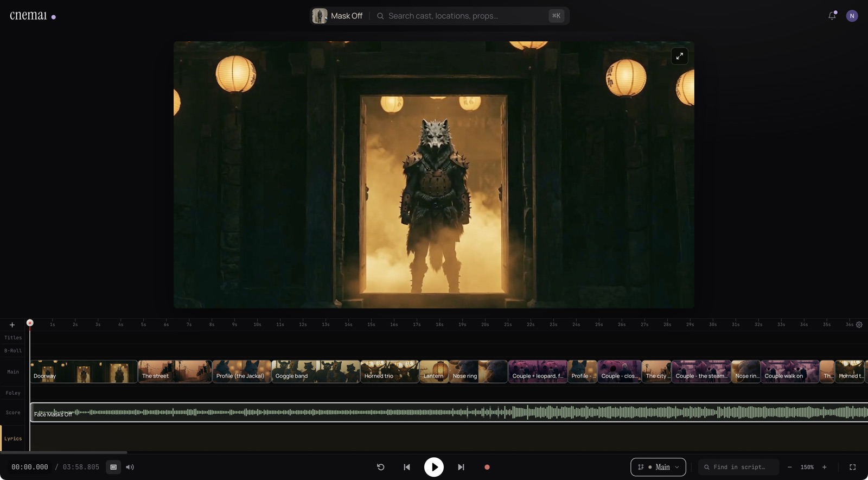Select the Foley track label
Screen dimensions: 868x480
pyautogui.click(x=13, y=393)
